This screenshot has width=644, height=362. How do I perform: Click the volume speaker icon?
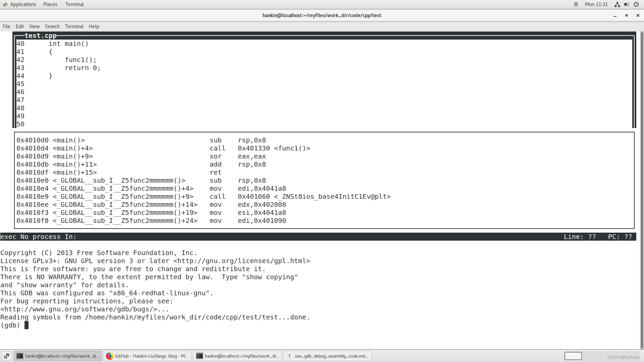click(626, 4)
